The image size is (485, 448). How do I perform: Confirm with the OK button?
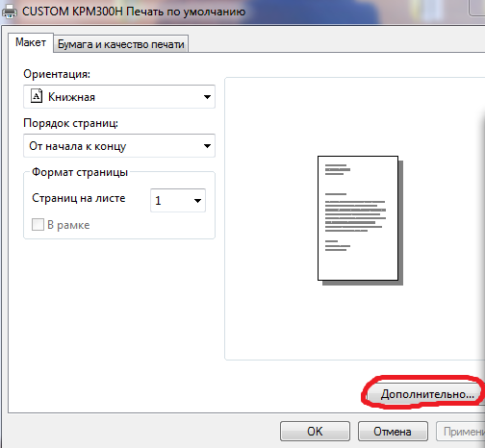tap(315, 432)
